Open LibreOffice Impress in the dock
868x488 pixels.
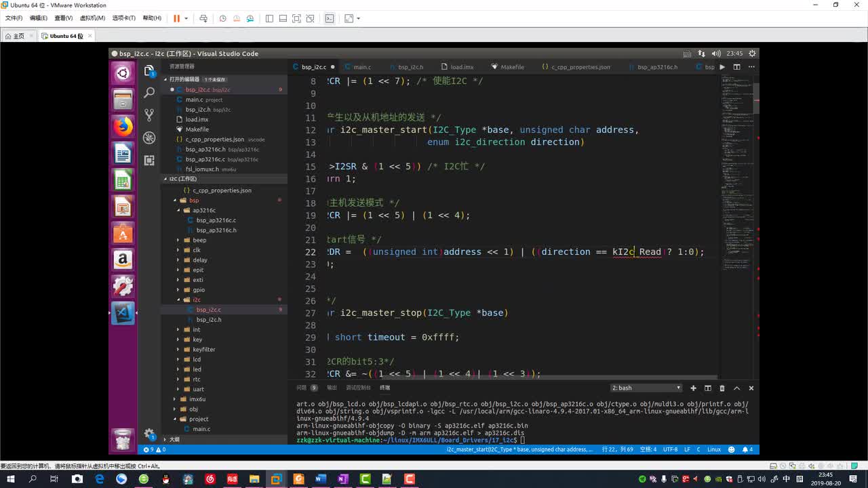click(123, 206)
